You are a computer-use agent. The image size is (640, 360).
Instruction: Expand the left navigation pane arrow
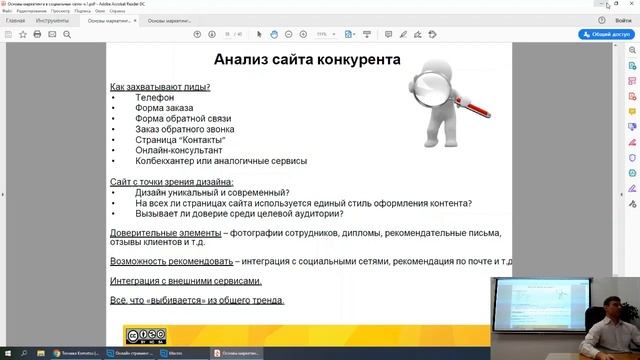click(2, 194)
